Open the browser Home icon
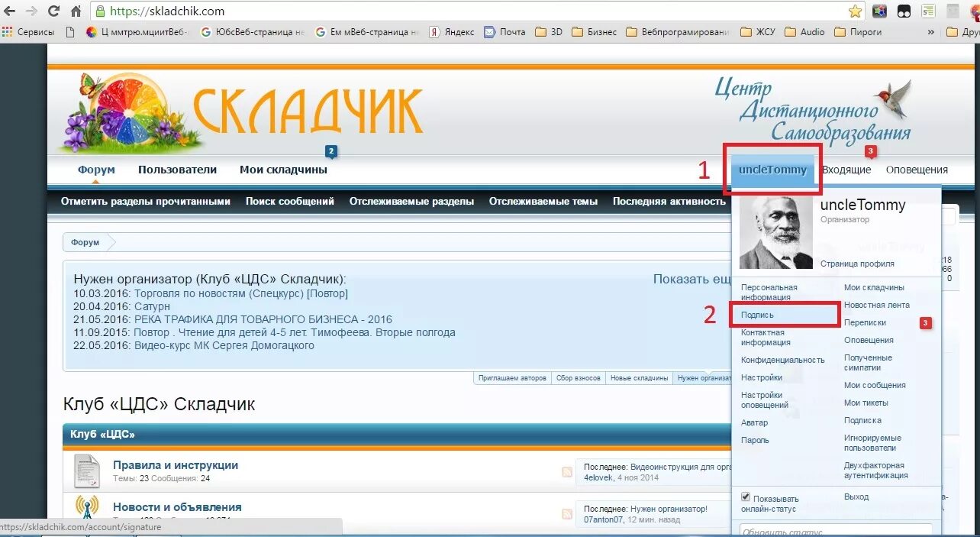 pos(76,11)
